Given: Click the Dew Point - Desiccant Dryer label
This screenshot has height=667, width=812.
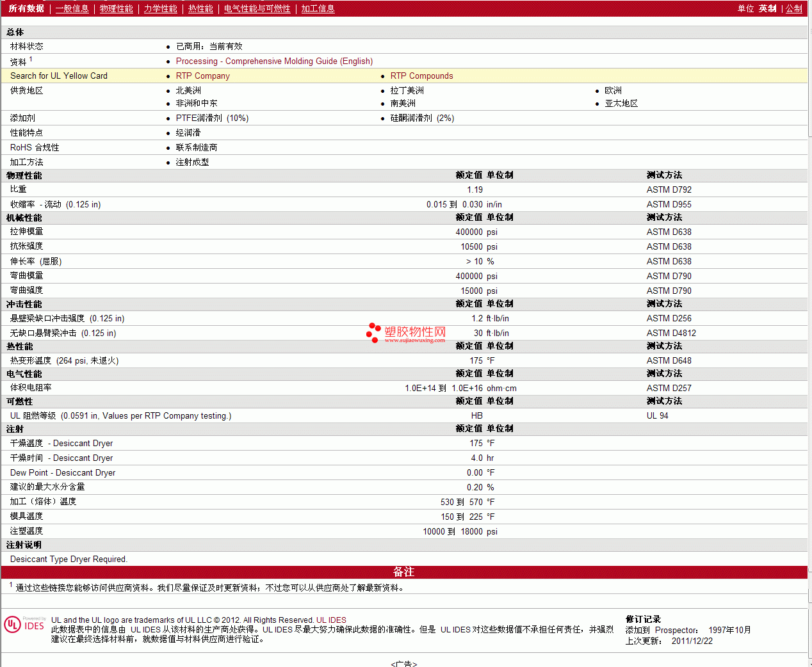Looking at the screenshot, I should click(x=63, y=472).
